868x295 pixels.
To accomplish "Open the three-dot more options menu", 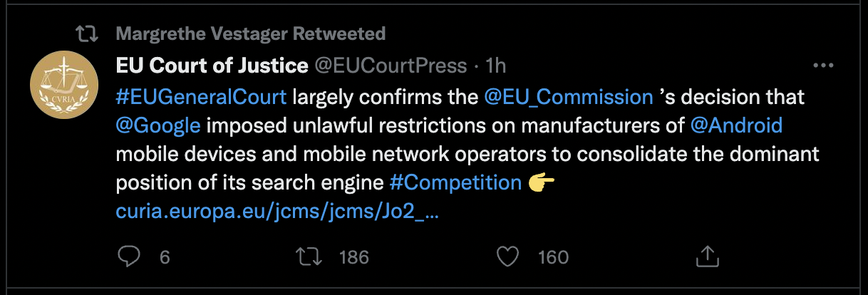I will (x=823, y=66).
